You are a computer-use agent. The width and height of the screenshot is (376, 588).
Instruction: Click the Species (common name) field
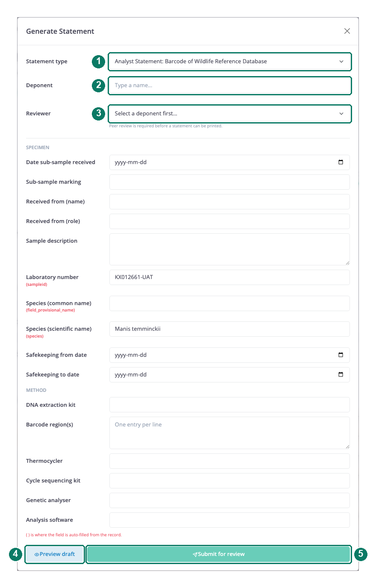(x=229, y=303)
